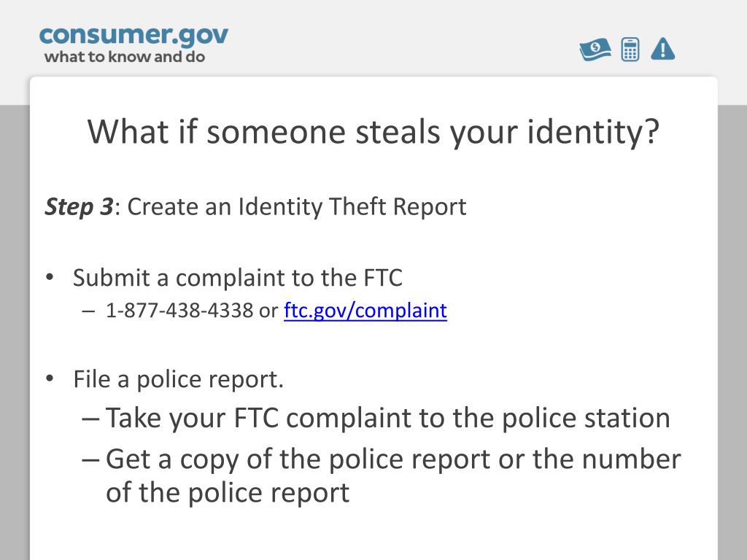Click the word 'identity?' in the title

[x=593, y=132]
